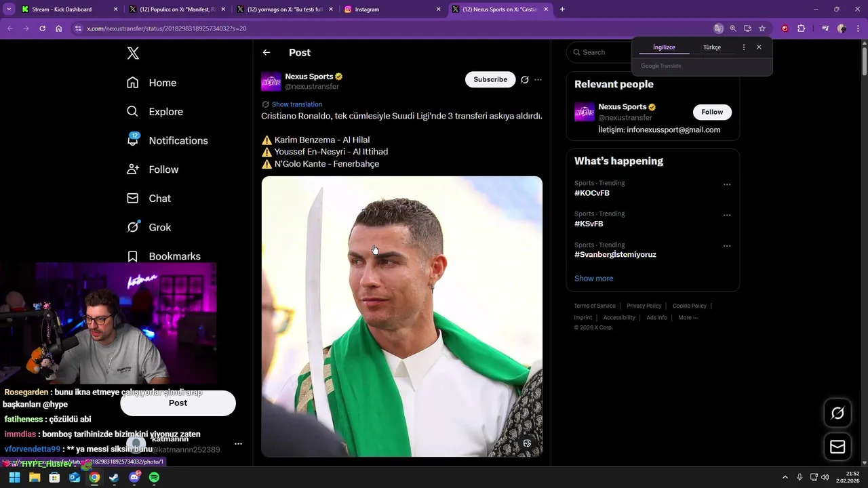Reload the page

click(x=42, y=28)
